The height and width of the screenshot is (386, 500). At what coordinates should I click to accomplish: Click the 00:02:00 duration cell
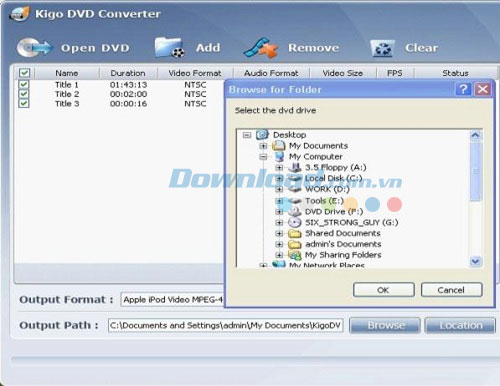(128, 94)
